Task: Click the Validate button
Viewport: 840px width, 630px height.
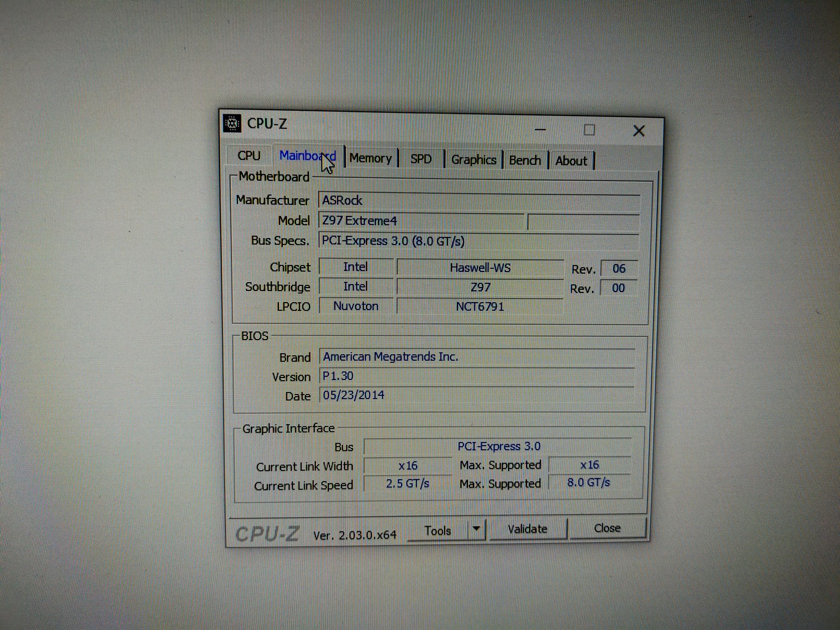Action: point(528,529)
